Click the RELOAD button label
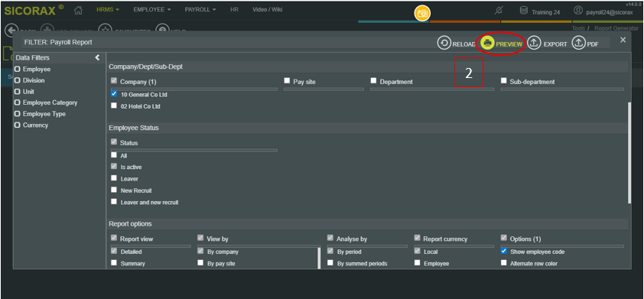 (x=463, y=44)
